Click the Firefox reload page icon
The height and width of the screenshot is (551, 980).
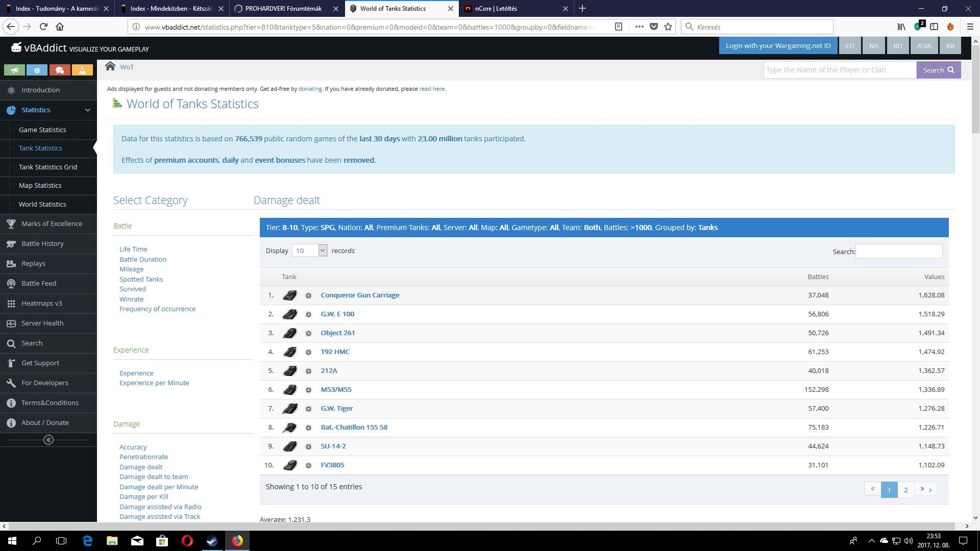[x=43, y=27]
